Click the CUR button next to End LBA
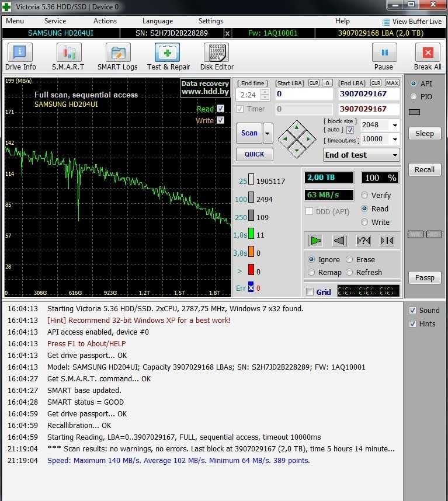Viewport: 448px width, 501px height. [x=376, y=83]
